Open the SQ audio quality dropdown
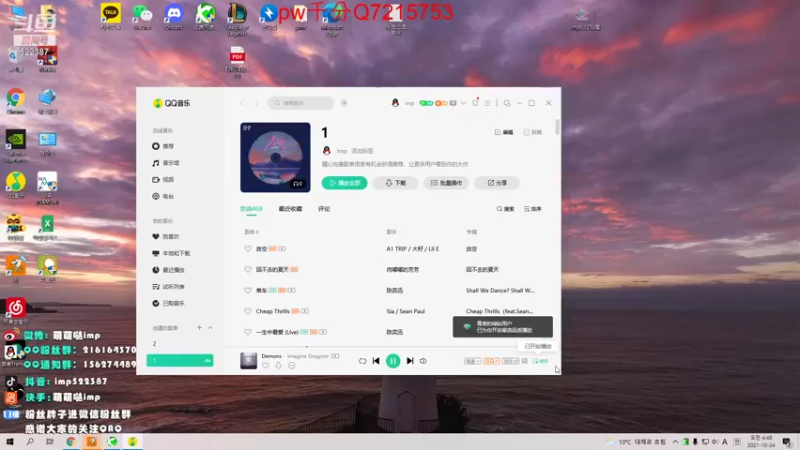The image size is (800, 450). coord(491,361)
